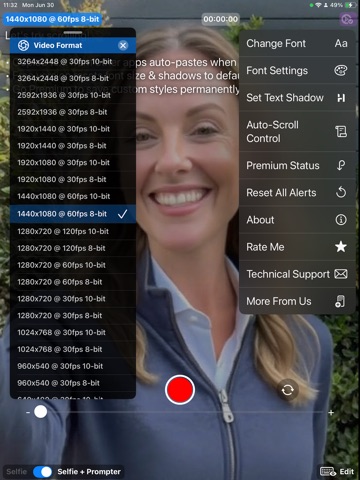
Task: Click the Premium Status icon
Action: click(341, 165)
